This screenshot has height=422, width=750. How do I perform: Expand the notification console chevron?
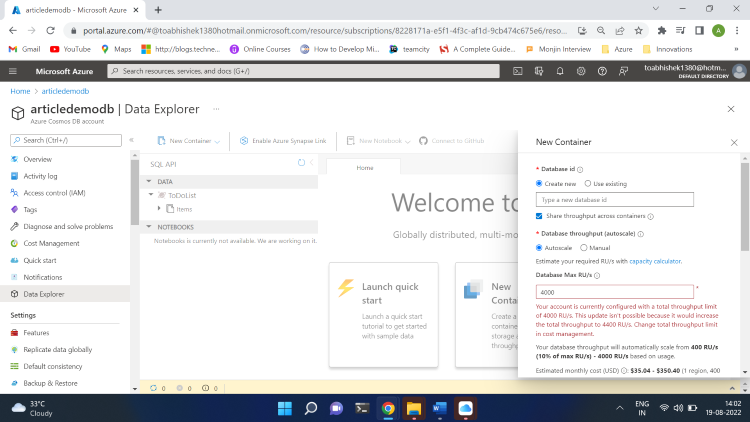tap(732, 388)
